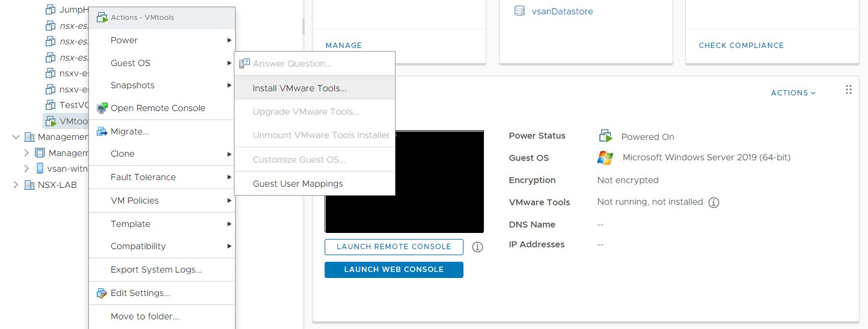
Task: Click the Edit Settings pencil icon
Action: [102, 293]
